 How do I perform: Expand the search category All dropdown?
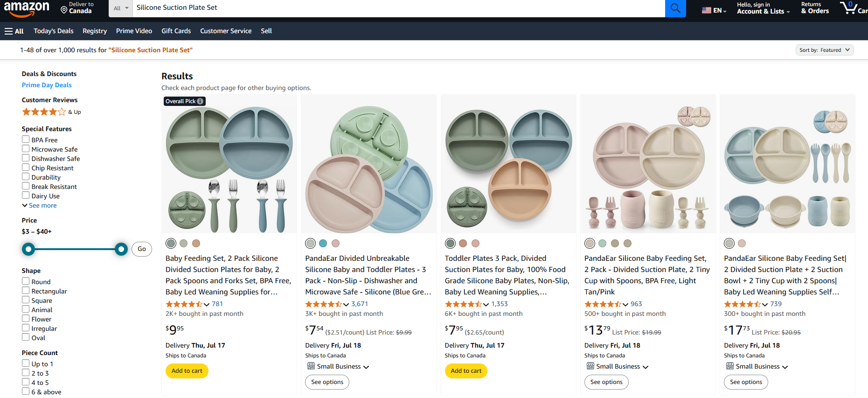pos(120,8)
